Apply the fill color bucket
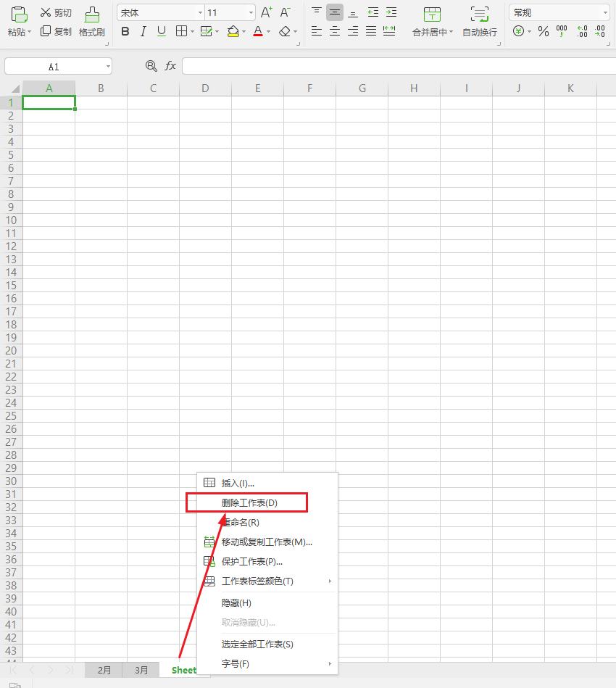Screen dimensions: 616x688 (233, 31)
